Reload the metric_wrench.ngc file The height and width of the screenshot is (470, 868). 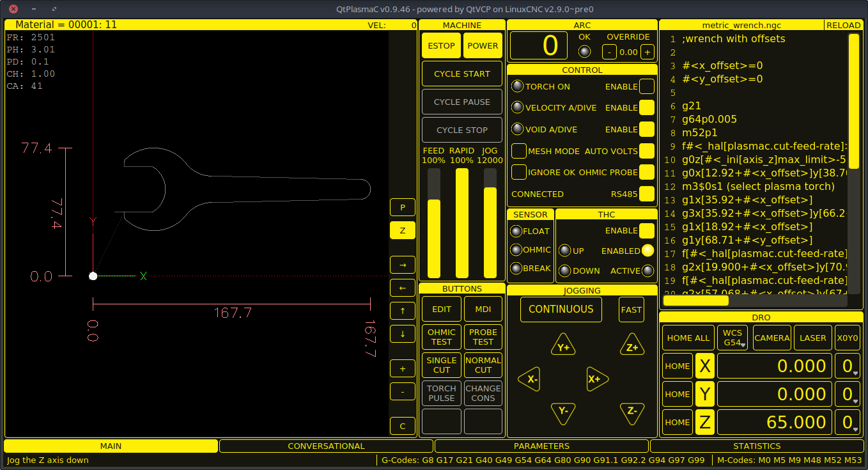pyautogui.click(x=844, y=25)
